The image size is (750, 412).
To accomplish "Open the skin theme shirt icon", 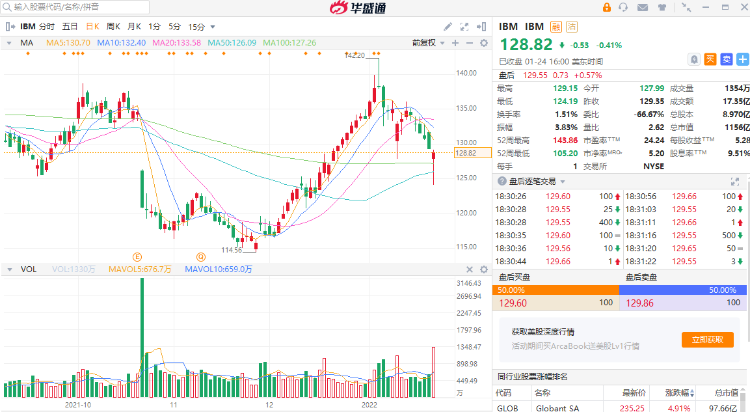I will click(662, 7).
